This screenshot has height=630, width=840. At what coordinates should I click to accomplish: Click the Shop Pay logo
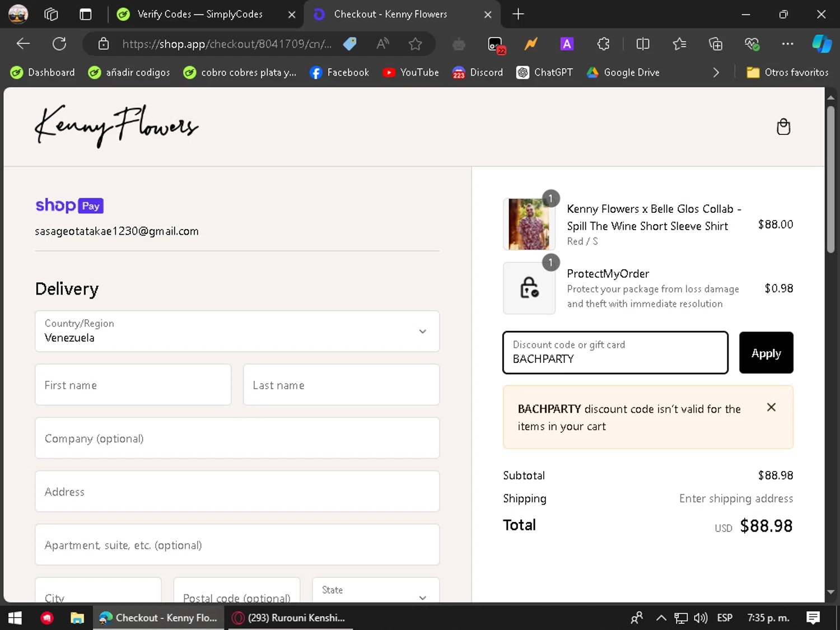pyautogui.click(x=69, y=206)
